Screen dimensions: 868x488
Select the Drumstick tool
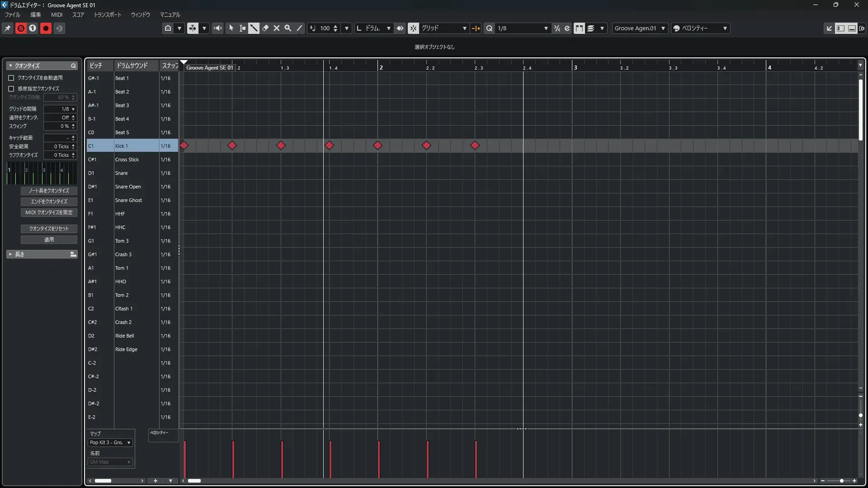(x=254, y=28)
